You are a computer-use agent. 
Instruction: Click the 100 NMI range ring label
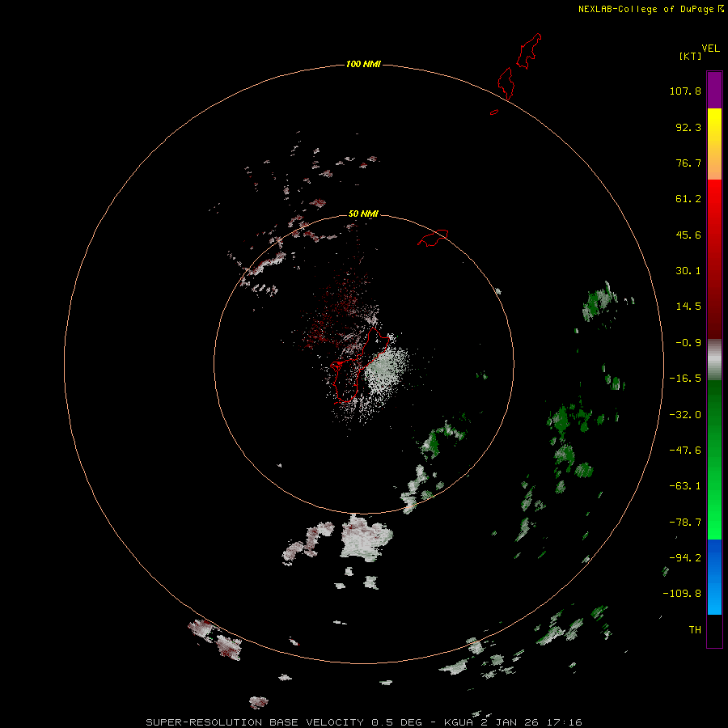(363, 64)
